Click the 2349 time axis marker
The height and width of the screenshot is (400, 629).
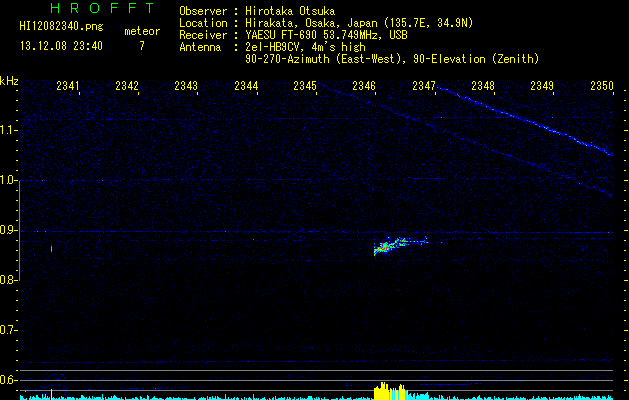542,86
